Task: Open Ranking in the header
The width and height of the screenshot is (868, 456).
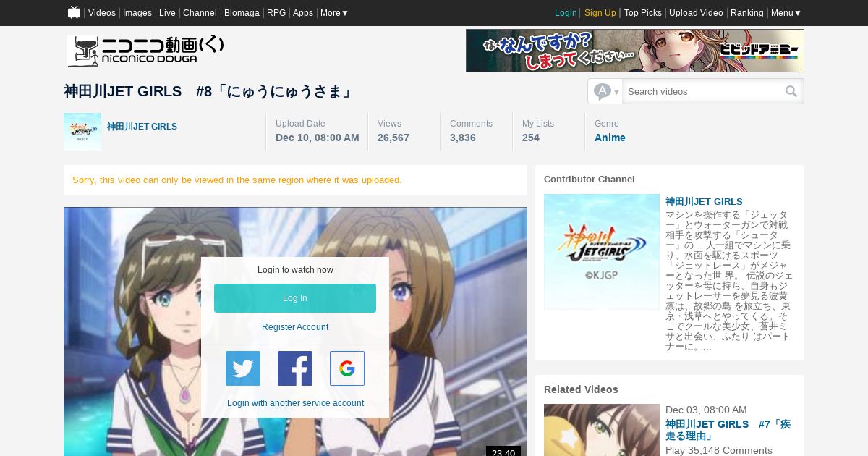Action: click(747, 12)
